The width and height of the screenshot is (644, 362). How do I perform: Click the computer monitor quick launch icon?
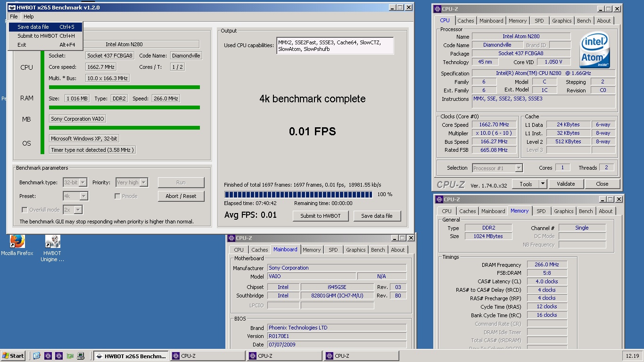[x=81, y=356]
